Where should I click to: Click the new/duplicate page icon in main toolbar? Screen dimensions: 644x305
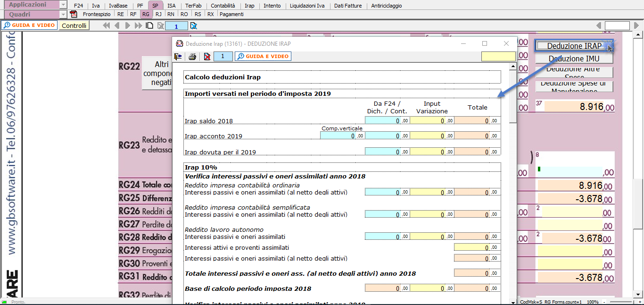pyautogui.click(x=149, y=25)
